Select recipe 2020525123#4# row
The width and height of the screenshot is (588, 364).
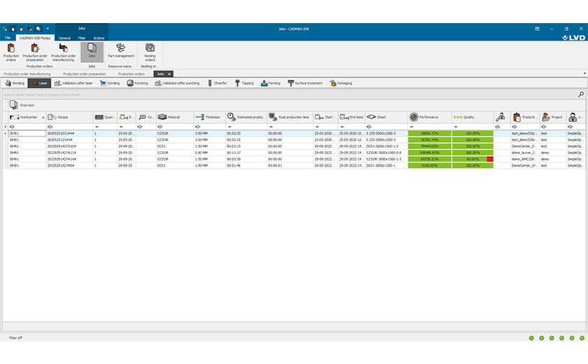point(294,140)
